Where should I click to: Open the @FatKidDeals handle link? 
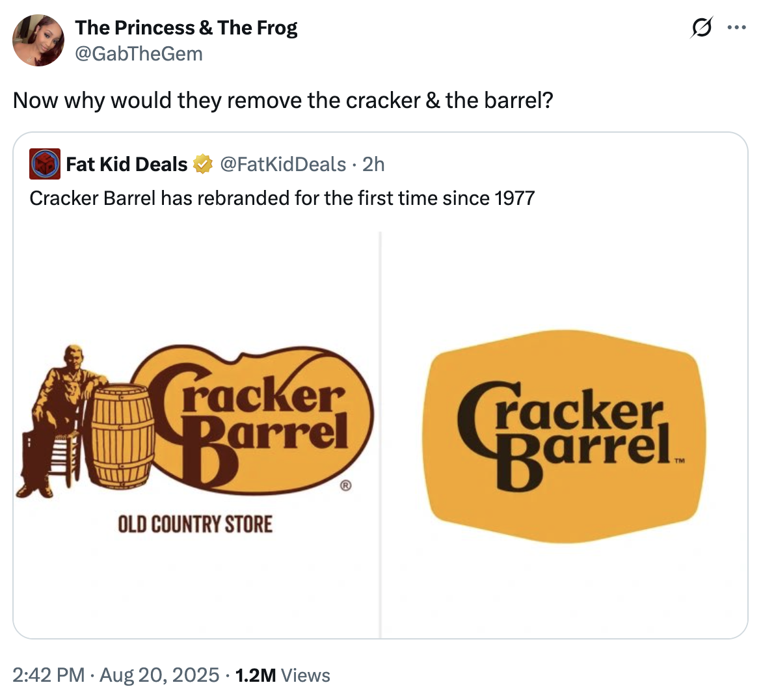(x=283, y=165)
